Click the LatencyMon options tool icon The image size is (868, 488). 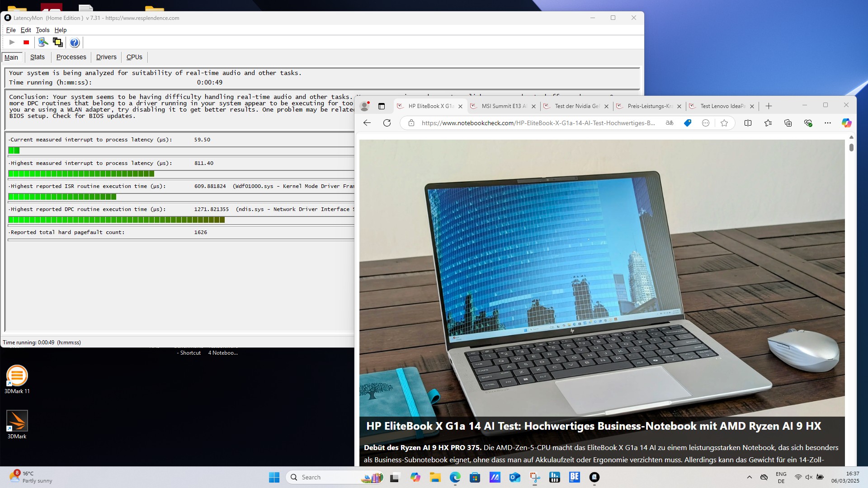(43, 42)
